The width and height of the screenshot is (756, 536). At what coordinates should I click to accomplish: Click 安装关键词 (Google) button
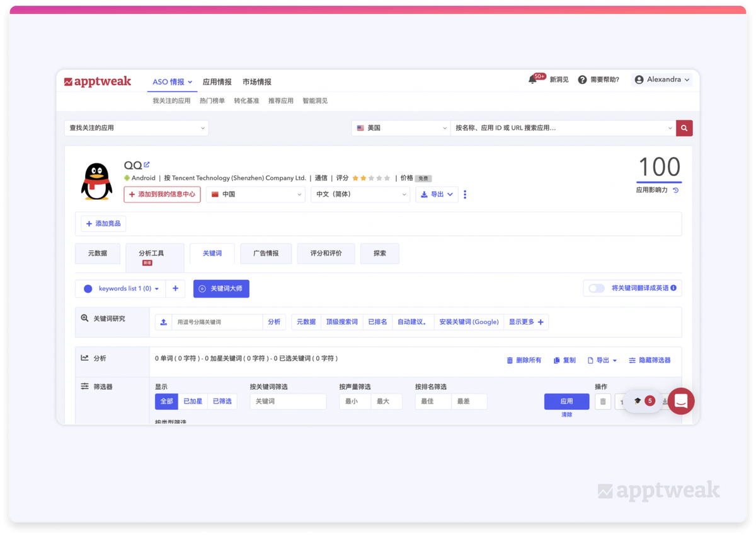pyautogui.click(x=469, y=322)
